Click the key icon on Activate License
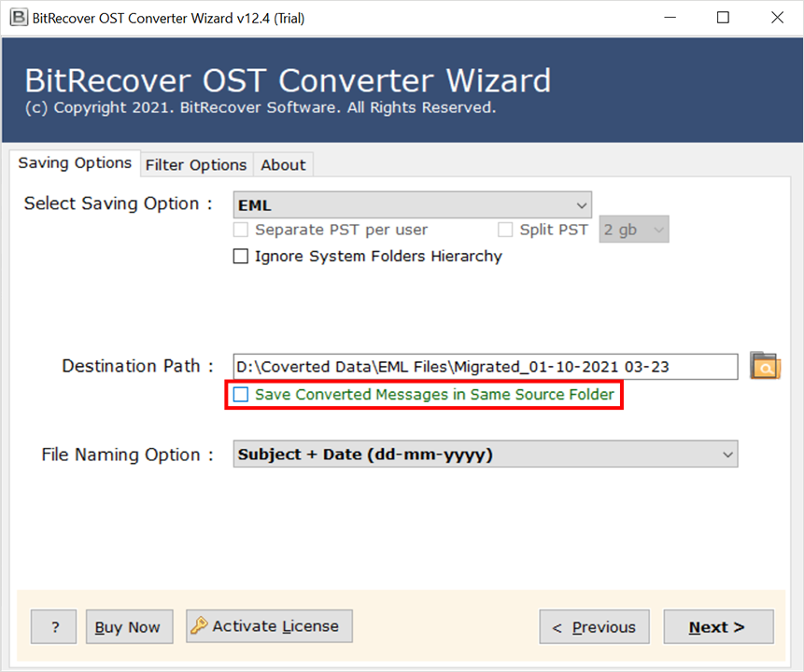804x672 pixels. click(x=199, y=626)
